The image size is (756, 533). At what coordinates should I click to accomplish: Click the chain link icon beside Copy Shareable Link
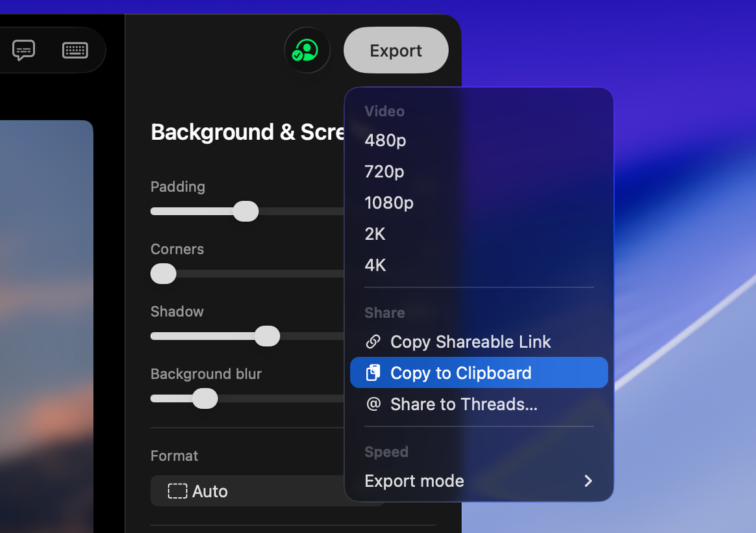click(x=373, y=341)
